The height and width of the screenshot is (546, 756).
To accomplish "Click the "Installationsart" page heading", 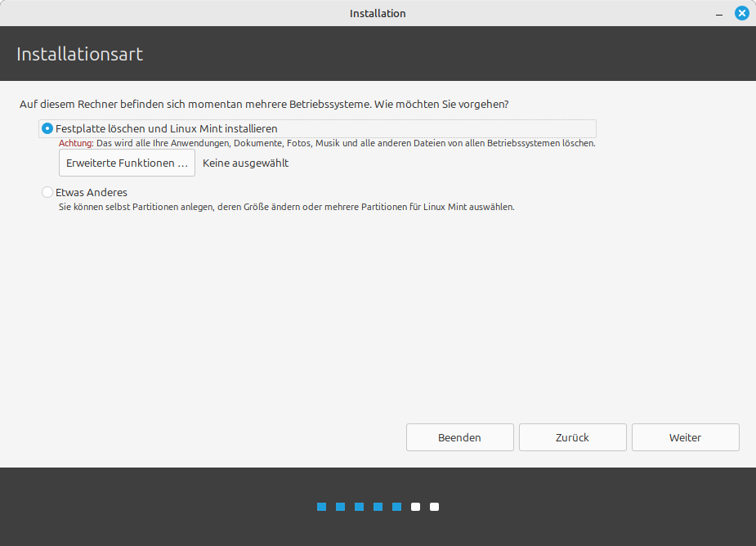I will point(80,54).
